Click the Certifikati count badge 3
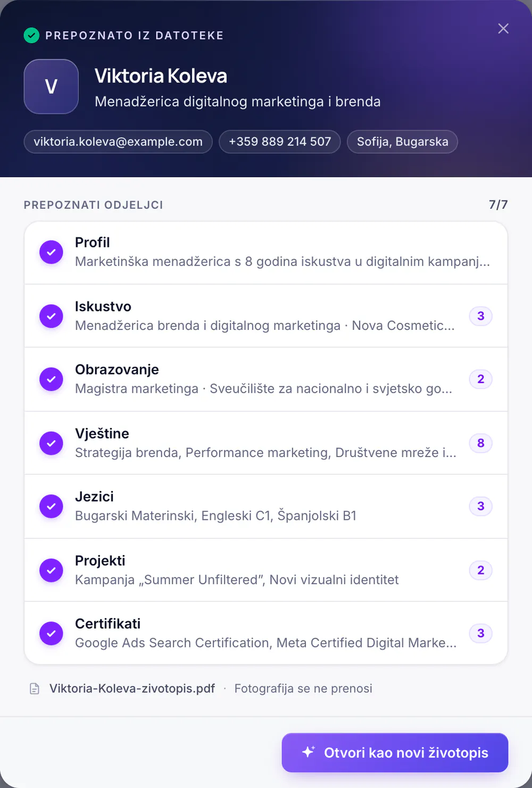 pyautogui.click(x=481, y=633)
